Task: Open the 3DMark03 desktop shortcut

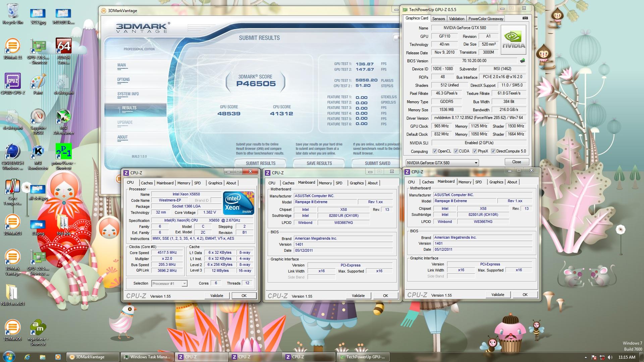Action: click(x=13, y=225)
